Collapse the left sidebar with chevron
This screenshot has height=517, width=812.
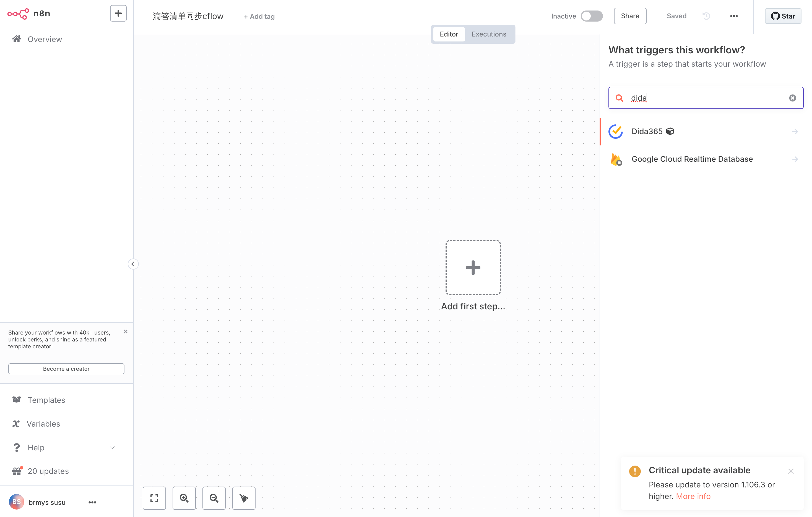(x=133, y=264)
